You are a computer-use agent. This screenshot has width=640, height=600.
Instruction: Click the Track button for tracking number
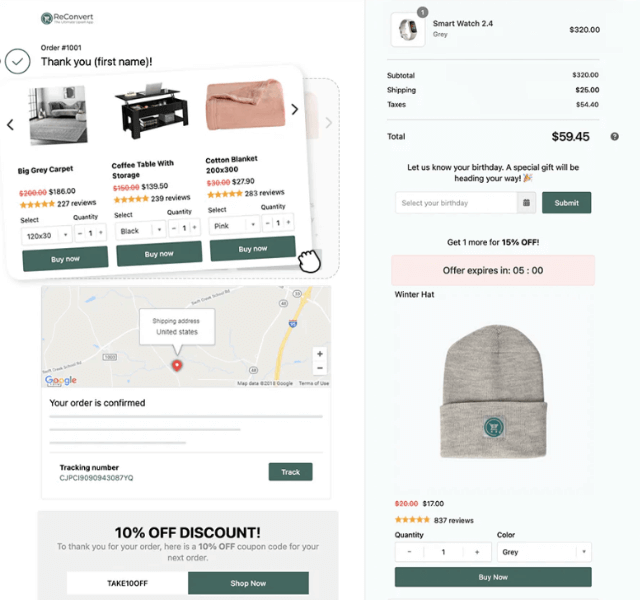(x=291, y=472)
